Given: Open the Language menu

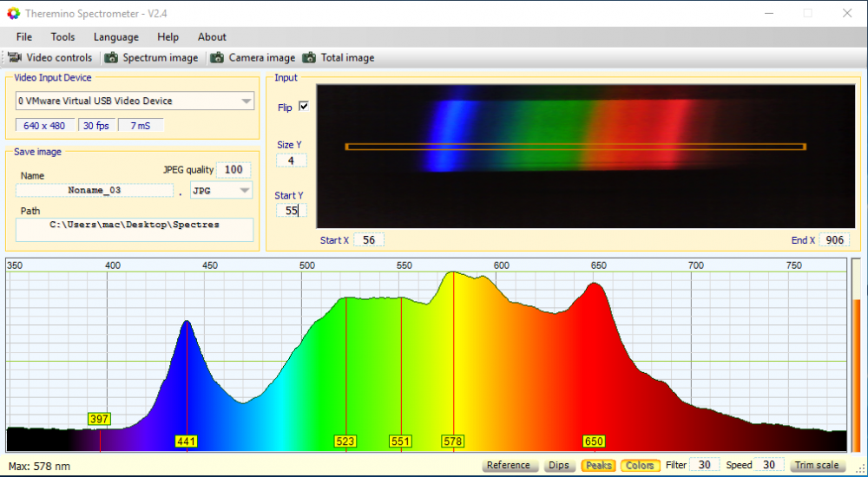Looking at the screenshot, I should (x=115, y=37).
